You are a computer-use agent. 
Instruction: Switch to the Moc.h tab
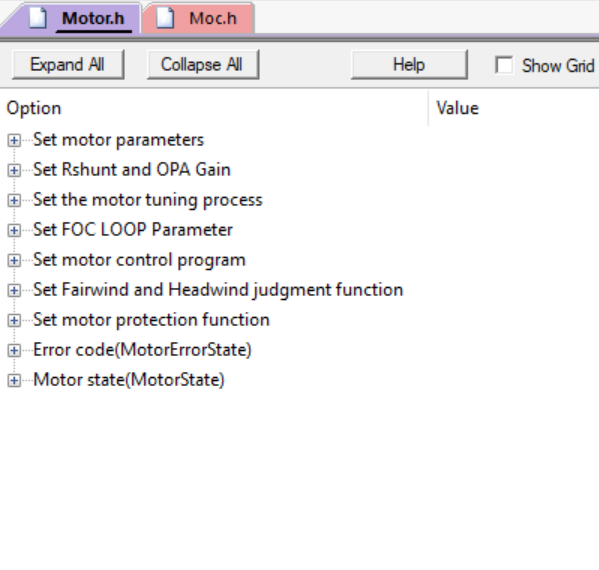coord(198,18)
